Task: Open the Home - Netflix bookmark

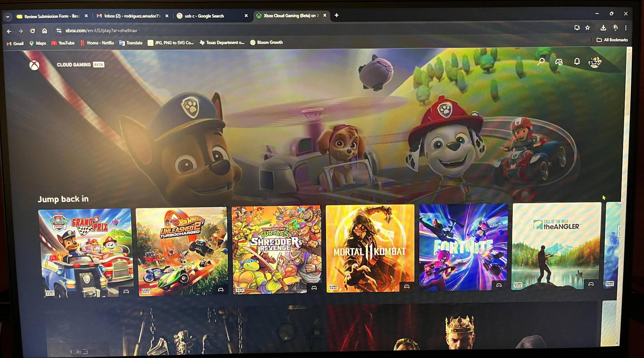Action: (97, 43)
